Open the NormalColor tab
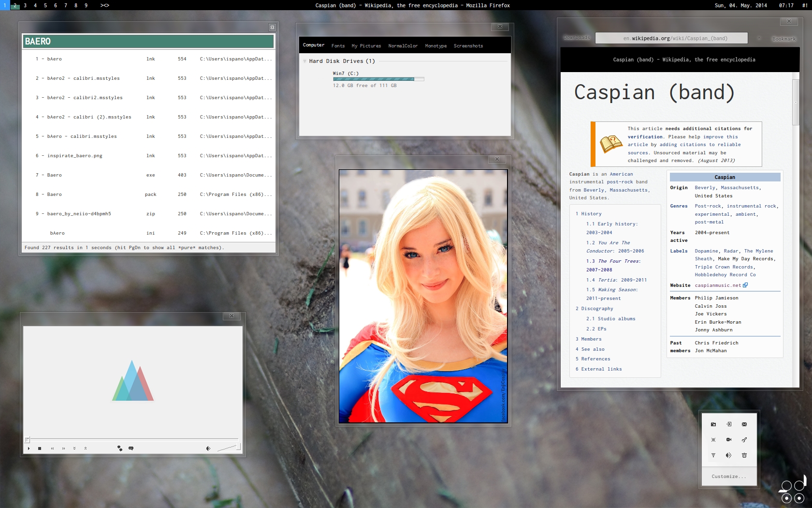812x508 pixels. [x=403, y=46]
